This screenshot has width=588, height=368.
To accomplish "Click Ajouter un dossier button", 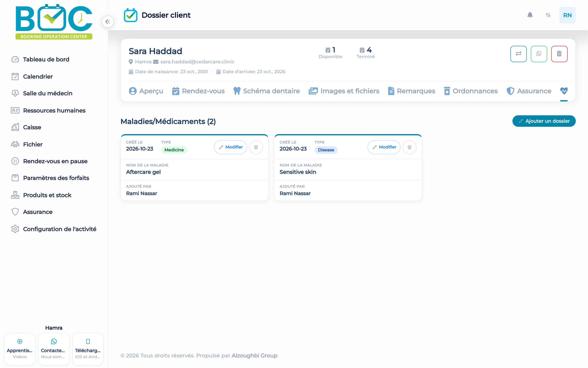I will (x=544, y=121).
